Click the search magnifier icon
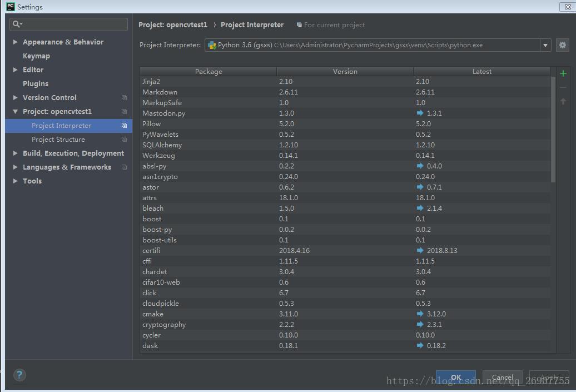 click(17, 24)
